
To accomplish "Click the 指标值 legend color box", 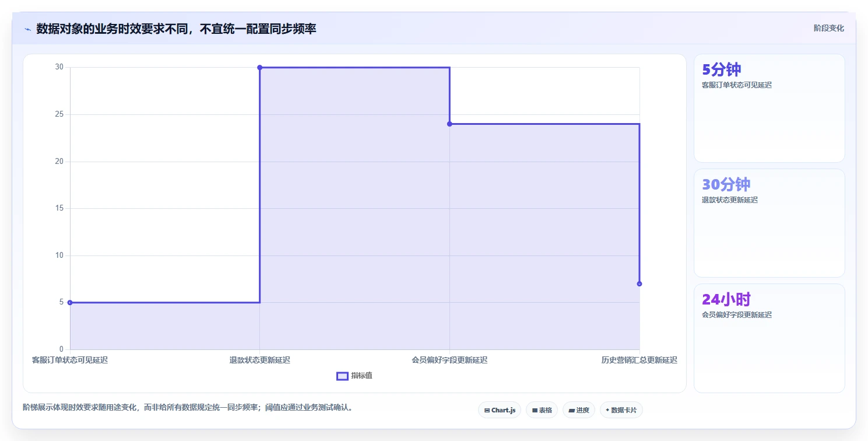I will pos(342,376).
